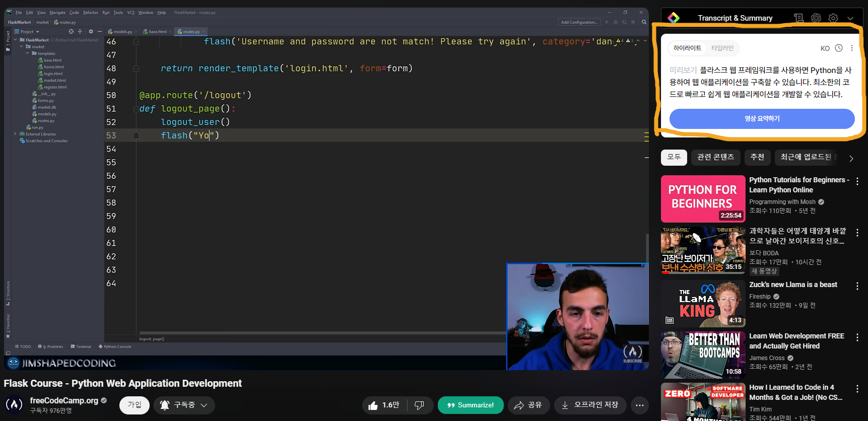Switch to the models.py editor tab
The height and width of the screenshot is (421, 868).
pyautogui.click(x=120, y=32)
